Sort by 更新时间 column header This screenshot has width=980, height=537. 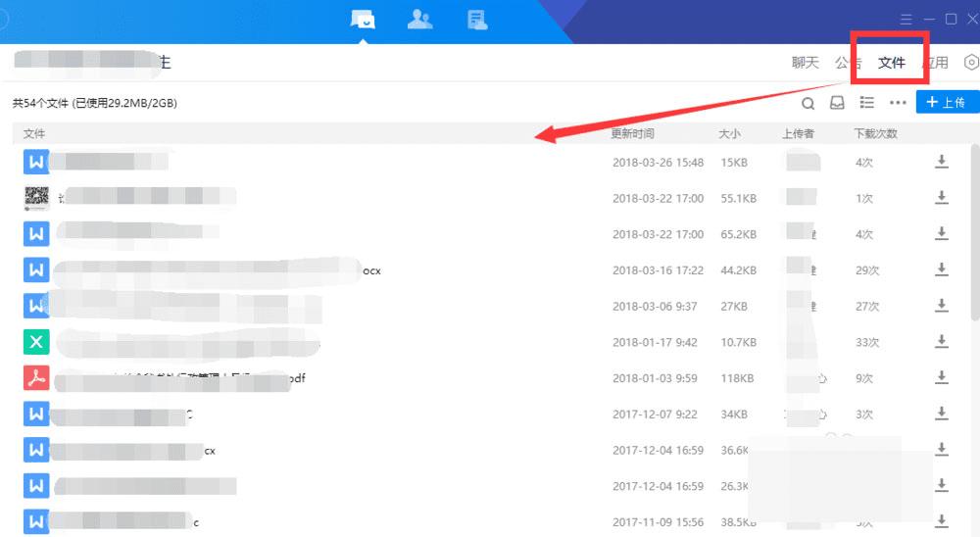[x=632, y=134]
